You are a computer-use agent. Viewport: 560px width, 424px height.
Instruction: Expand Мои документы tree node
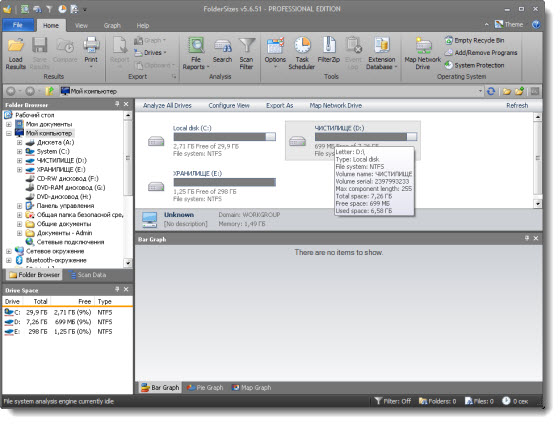(x=9, y=124)
